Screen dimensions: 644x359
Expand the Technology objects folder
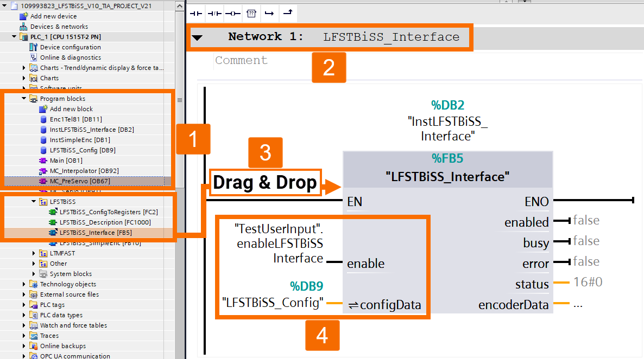tap(24, 284)
